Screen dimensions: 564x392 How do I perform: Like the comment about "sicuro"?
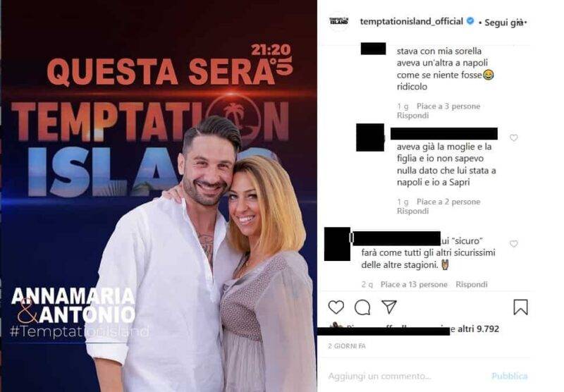click(514, 244)
